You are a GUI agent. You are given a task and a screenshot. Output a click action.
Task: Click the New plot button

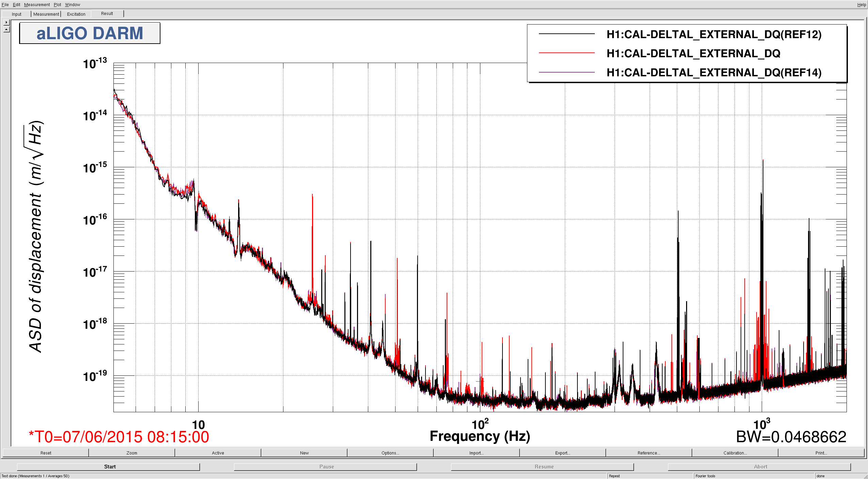pos(304,453)
